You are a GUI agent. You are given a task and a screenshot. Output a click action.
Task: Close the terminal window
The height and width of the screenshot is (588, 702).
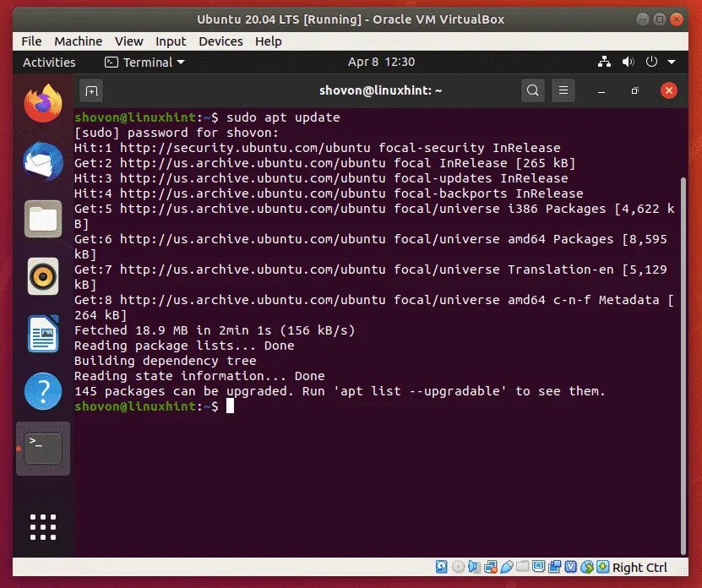pyautogui.click(x=669, y=90)
